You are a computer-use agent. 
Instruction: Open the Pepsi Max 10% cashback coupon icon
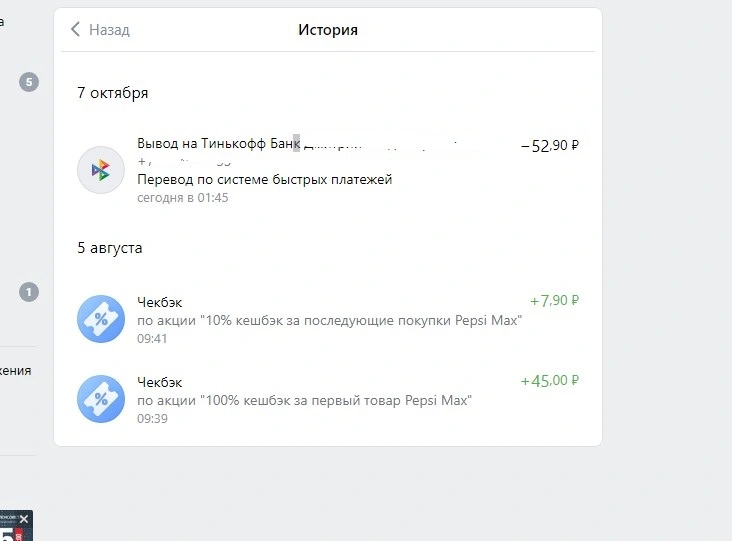tap(101, 319)
